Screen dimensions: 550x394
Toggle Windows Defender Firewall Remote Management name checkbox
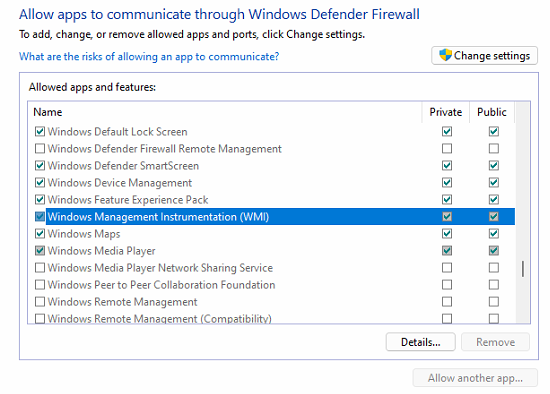point(40,148)
